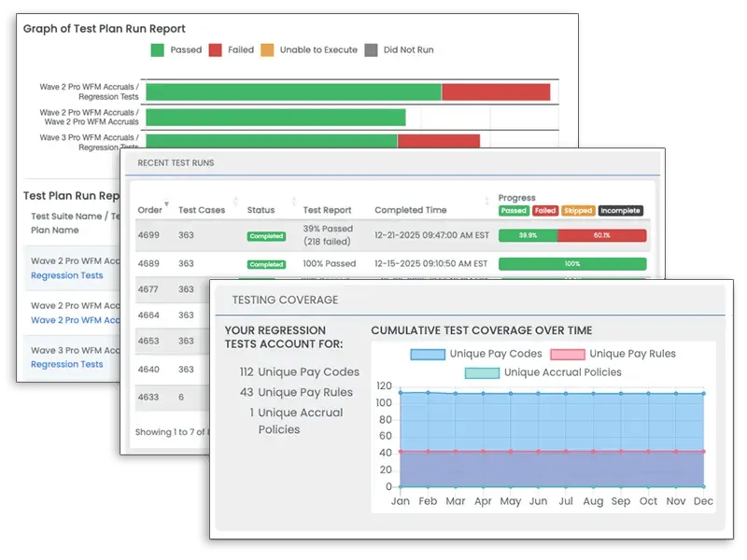Select the RECENT TEST RUNS panel header
This screenshot has width=747, height=560.
[x=177, y=162]
